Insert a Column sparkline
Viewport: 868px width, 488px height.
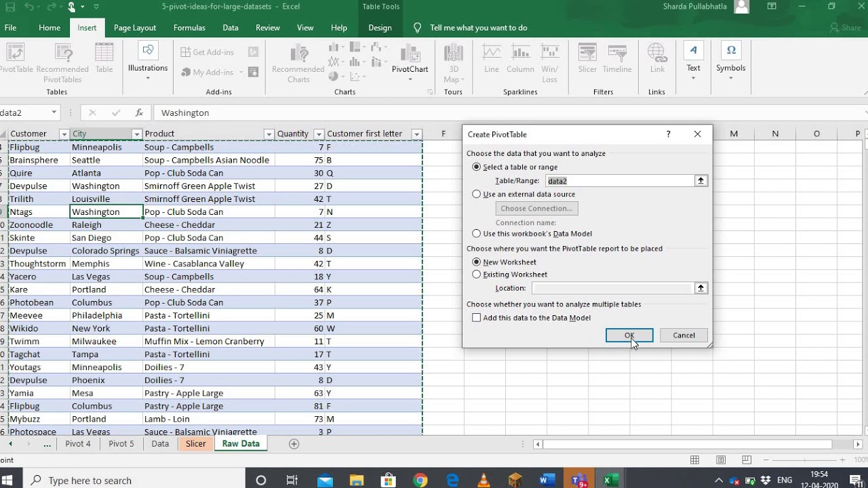coord(520,58)
